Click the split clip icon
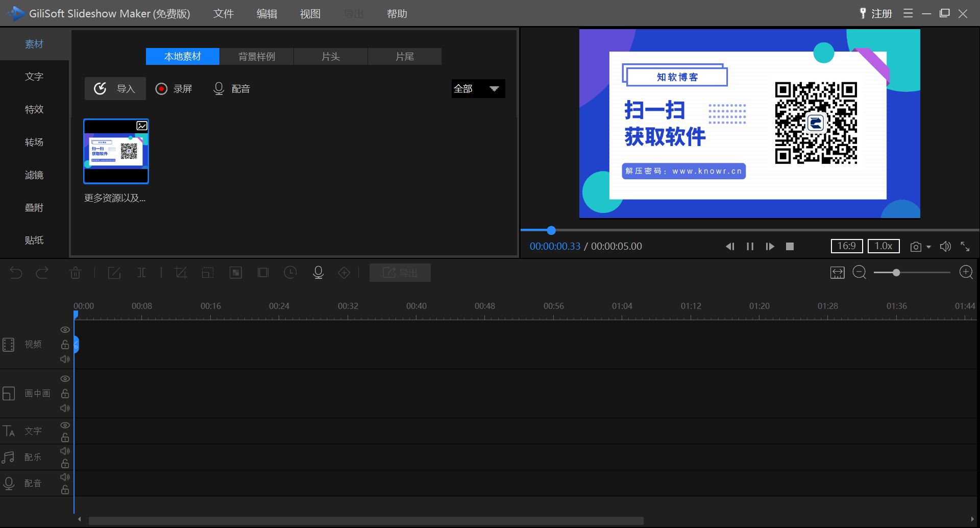 pyautogui.click(x=142, y=273)
